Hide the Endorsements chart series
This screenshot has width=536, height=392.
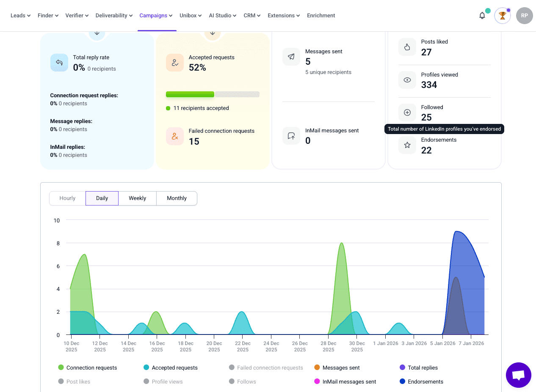[x=421, y=381]
